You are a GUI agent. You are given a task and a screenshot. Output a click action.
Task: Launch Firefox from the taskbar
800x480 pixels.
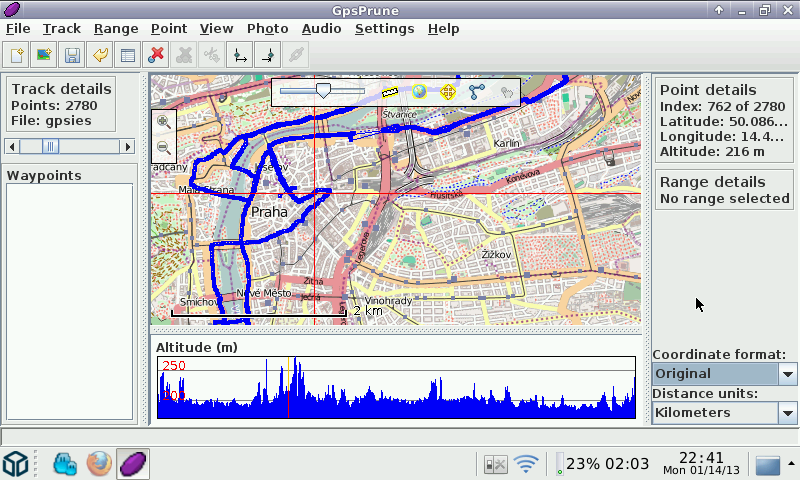point(99,464)
